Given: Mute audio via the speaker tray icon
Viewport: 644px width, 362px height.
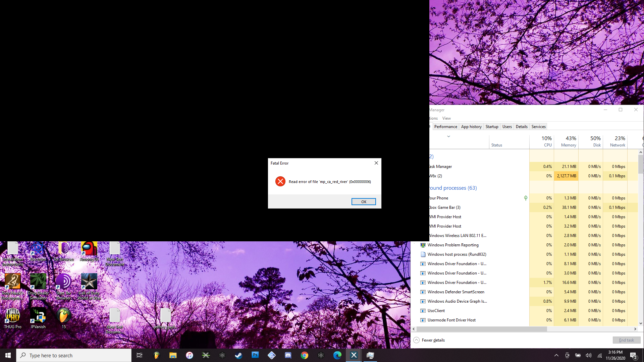Looking at the screenshot, I should pyautogui.click(x=589, y=355).
